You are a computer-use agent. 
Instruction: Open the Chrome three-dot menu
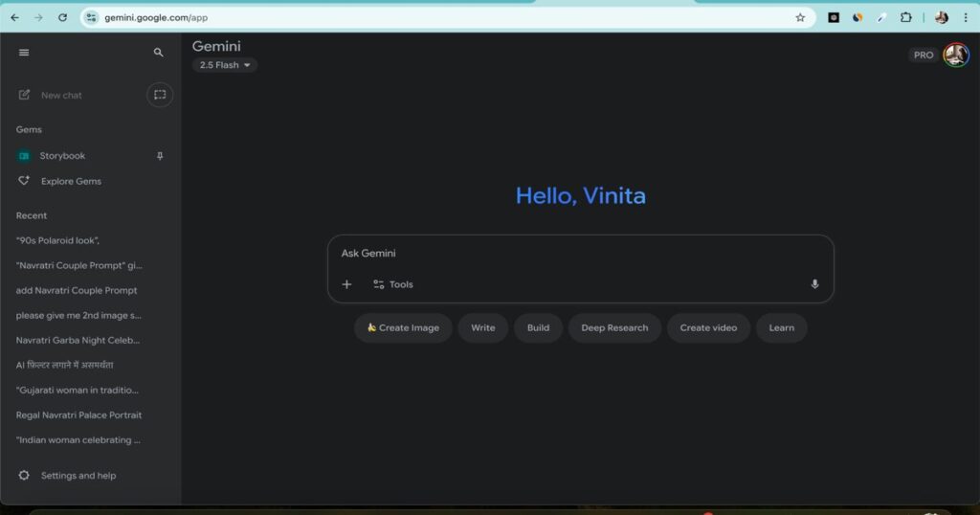pos(965,17)
